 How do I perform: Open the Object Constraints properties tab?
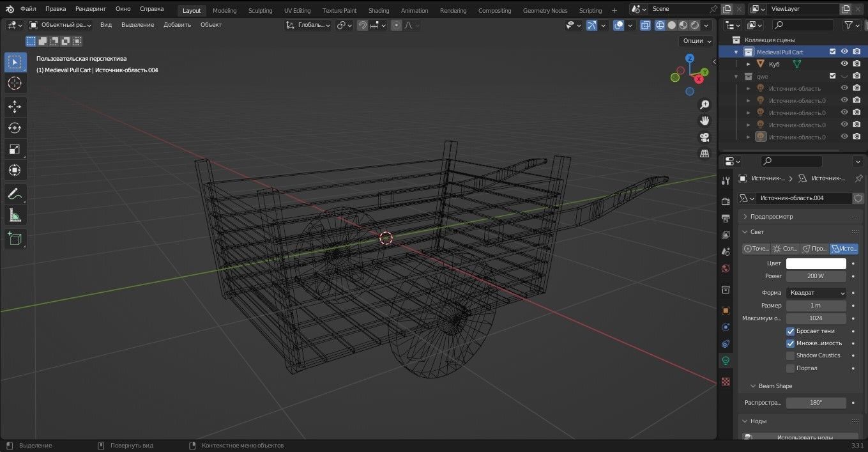click(x=726, y=344)
